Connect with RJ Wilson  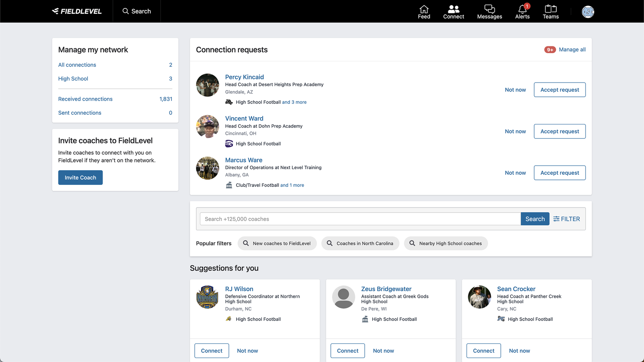pos(212,351)
